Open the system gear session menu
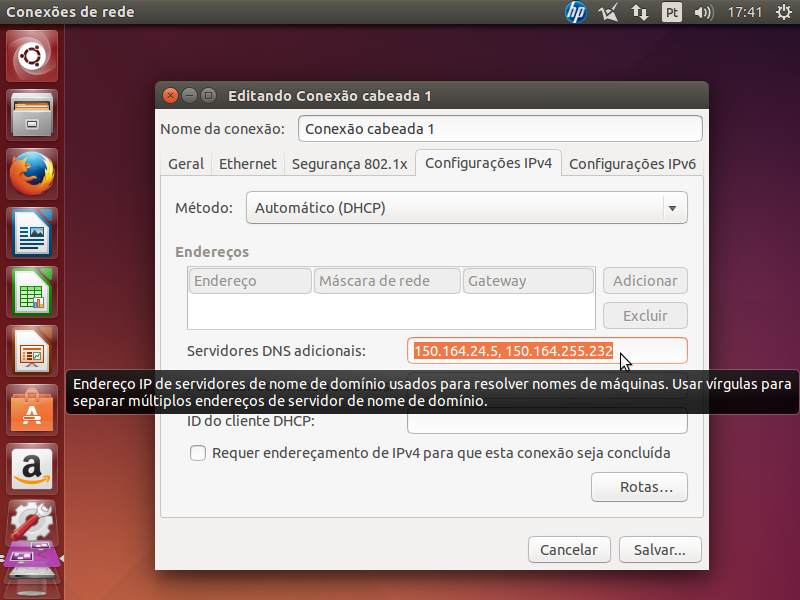This screenshot has width=800, height=600. (x=782, y=13)
